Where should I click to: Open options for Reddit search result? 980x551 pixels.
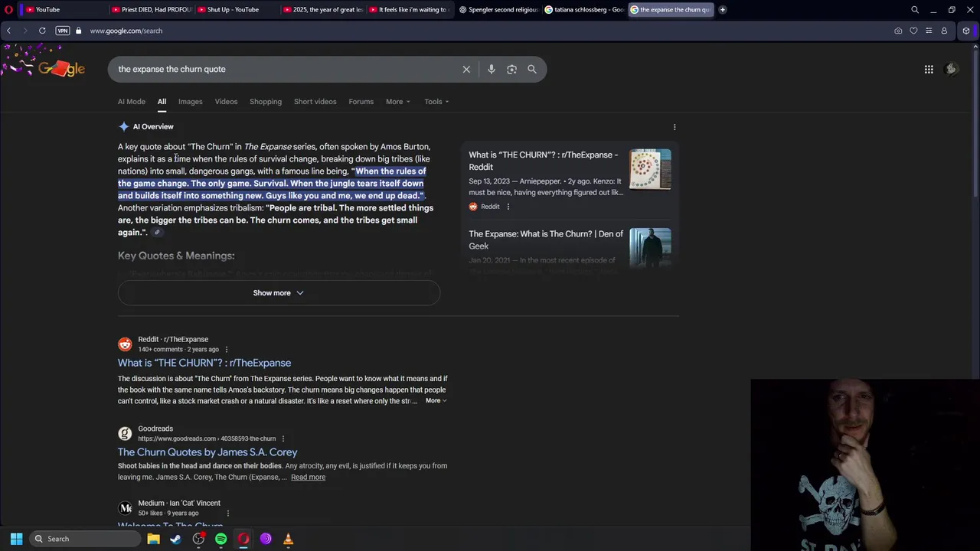click(226, 350)
